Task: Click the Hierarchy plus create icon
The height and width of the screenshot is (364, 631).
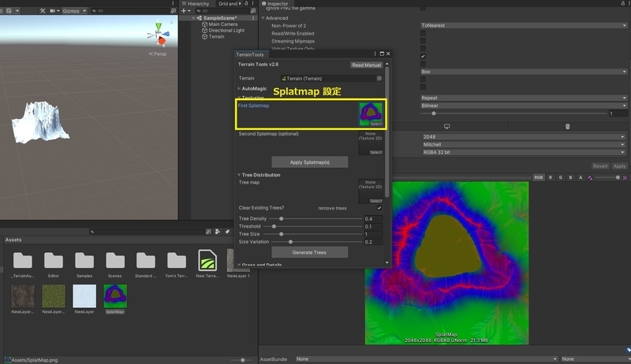Action: pyautogui.click(x=185, y=11)
